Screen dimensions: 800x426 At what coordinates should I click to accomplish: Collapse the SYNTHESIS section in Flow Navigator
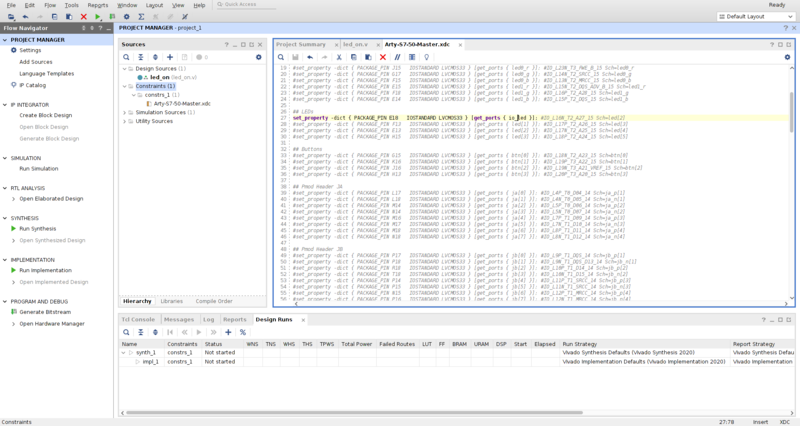pos(5,218)
